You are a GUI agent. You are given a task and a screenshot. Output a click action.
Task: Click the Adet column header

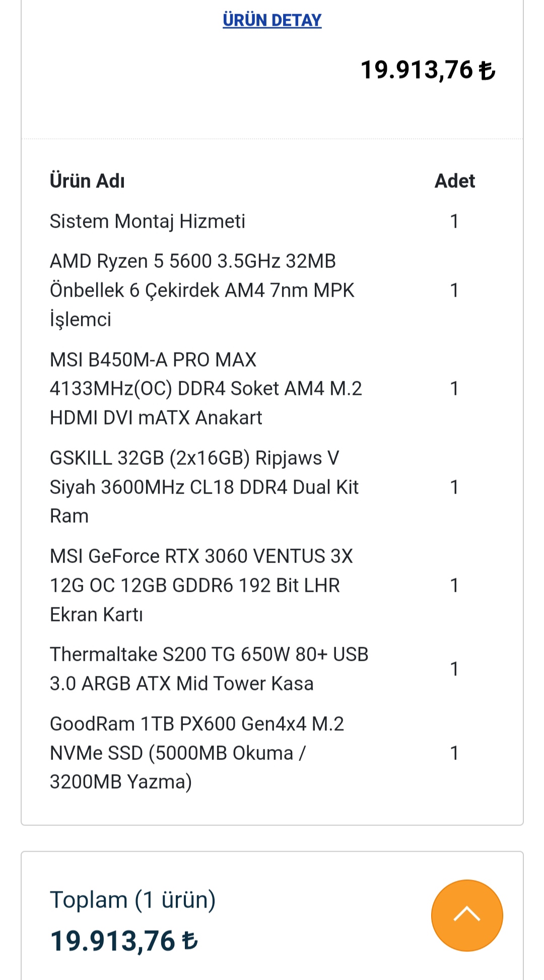454,181
